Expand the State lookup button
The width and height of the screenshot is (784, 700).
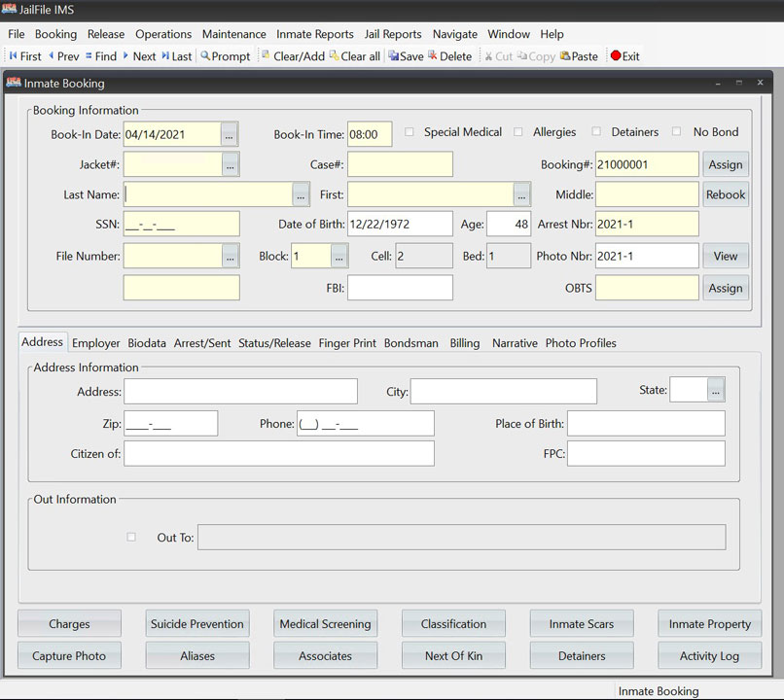pos(716,390)
